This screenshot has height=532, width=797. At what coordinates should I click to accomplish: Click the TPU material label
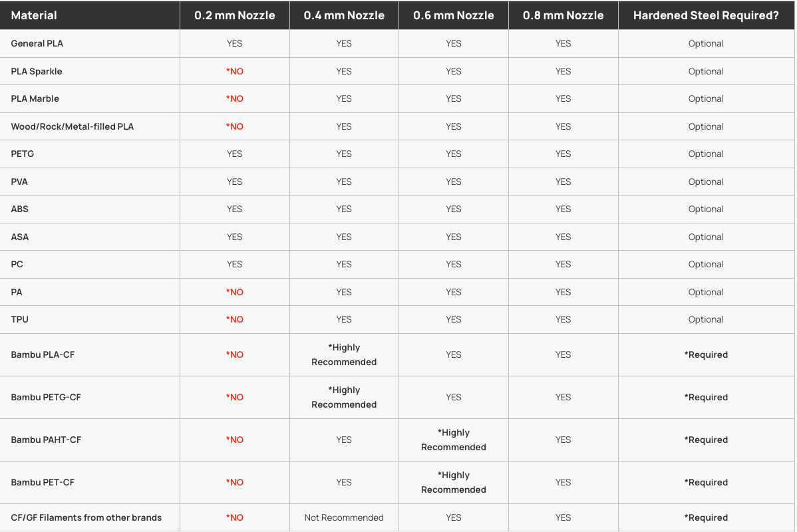coord(20,319)
